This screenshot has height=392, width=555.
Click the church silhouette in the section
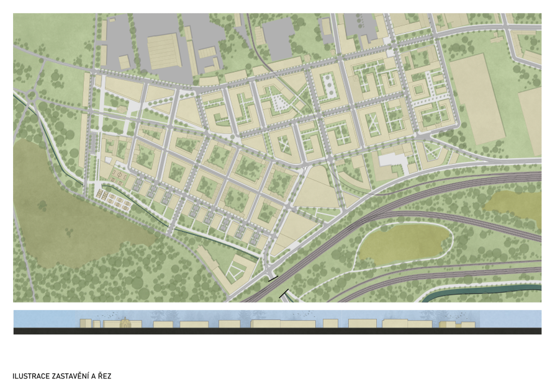125,323
